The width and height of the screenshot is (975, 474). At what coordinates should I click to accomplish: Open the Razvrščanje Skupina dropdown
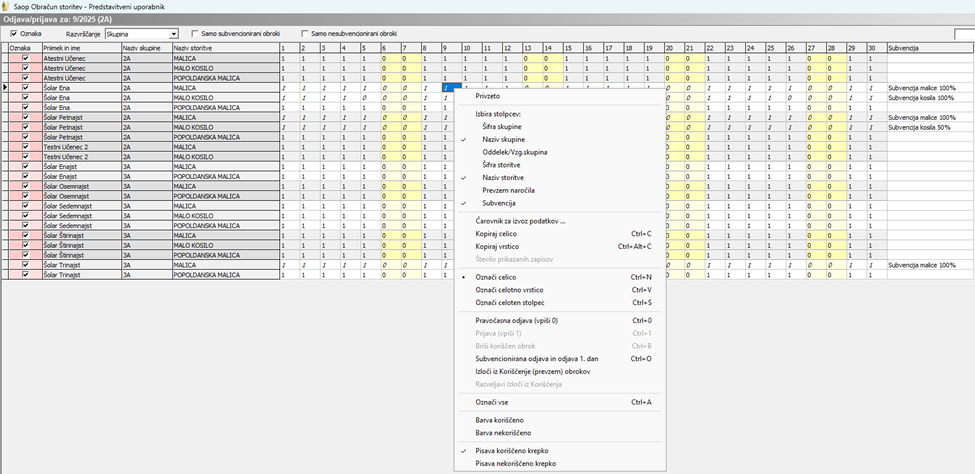pos(173,34)
